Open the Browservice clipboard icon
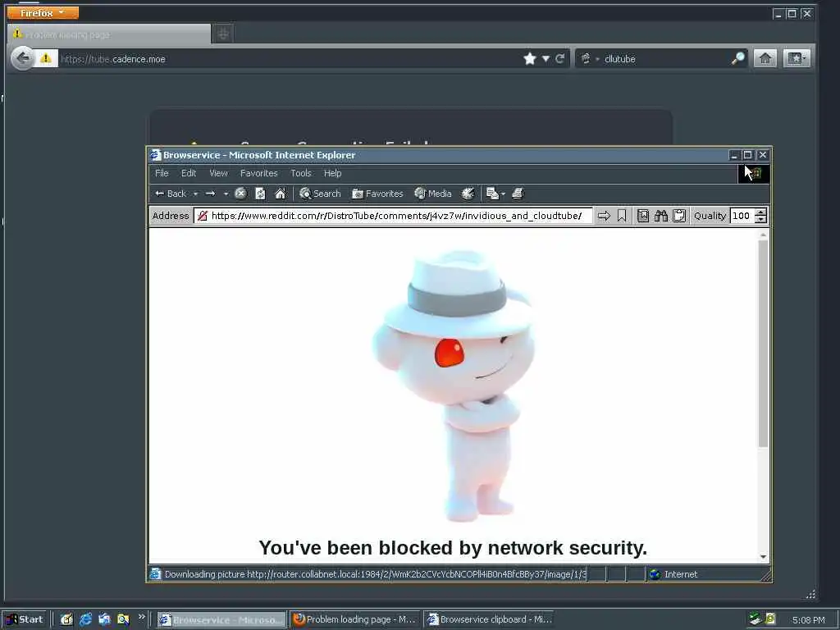 point(679,216)
